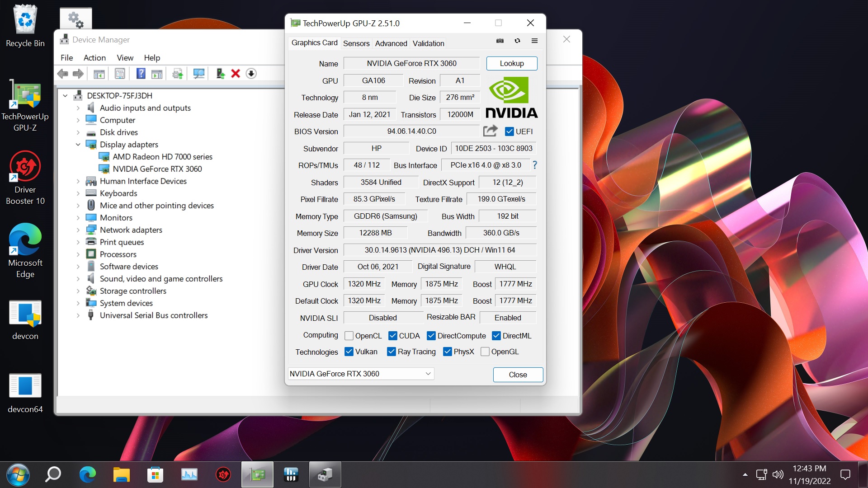Click taskbar Search magnifier icon
The image size is (868, 488).
tap(53, 474)
